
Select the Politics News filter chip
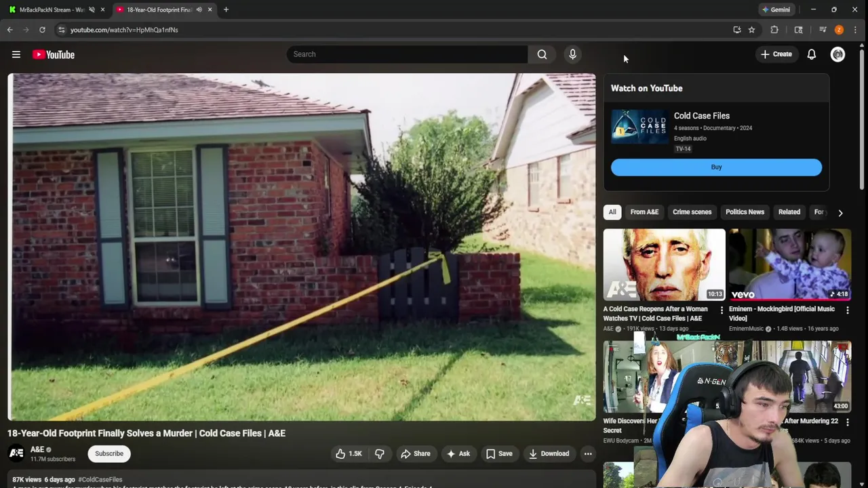tap(745, 212)
